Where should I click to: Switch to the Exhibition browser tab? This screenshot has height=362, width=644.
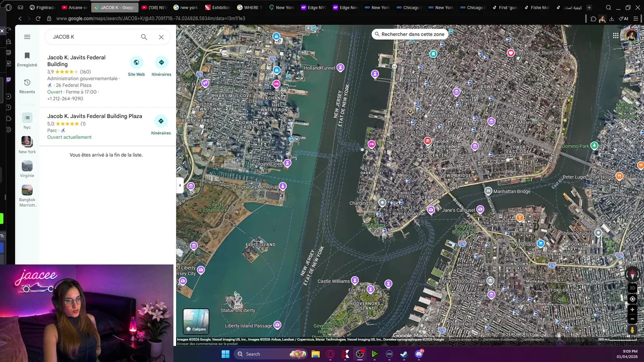pyautogui.click(x=217, y=8)
